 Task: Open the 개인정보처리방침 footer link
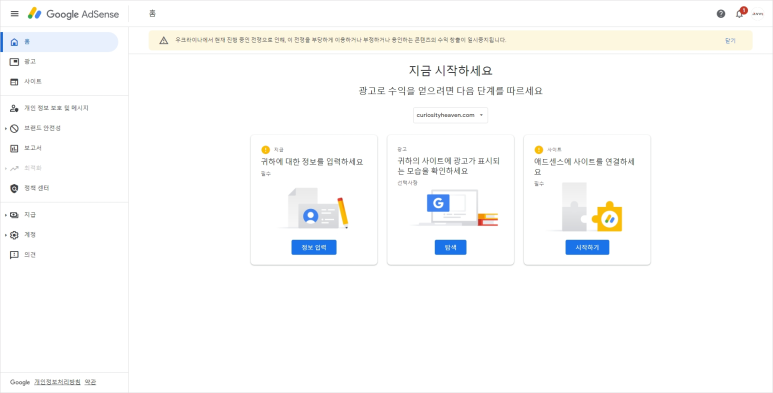[57, 382]
